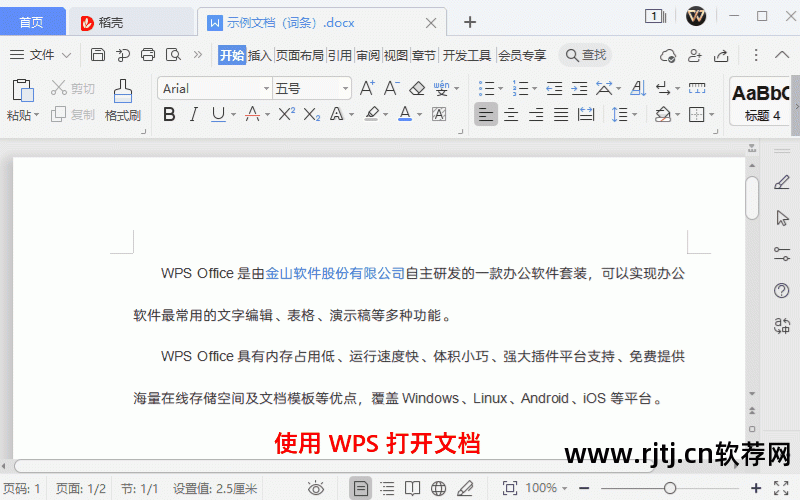800x500 pixels.
Task: Click the cloud sync status icon
Action: point(668,55)
